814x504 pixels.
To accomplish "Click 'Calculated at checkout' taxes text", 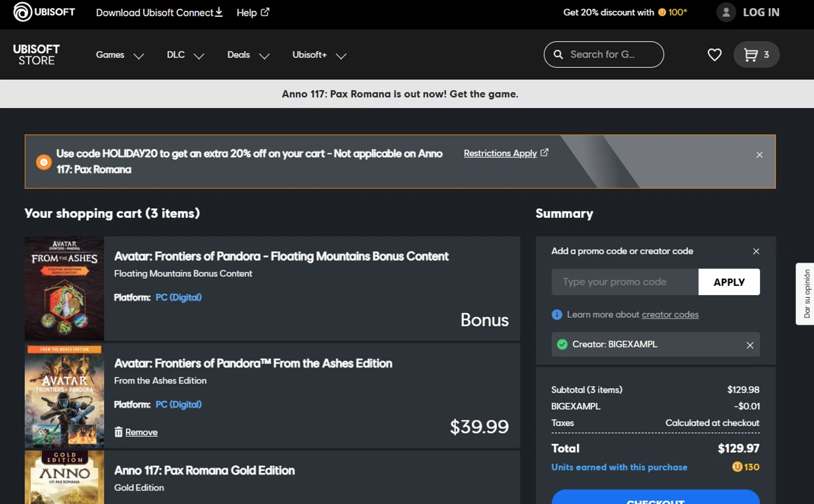I will [712, 423].
